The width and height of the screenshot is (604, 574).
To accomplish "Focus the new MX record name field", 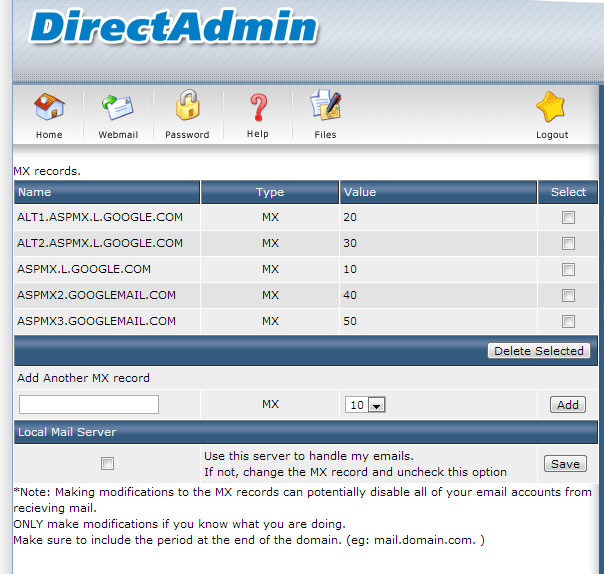I will click(x=89, y=404).
